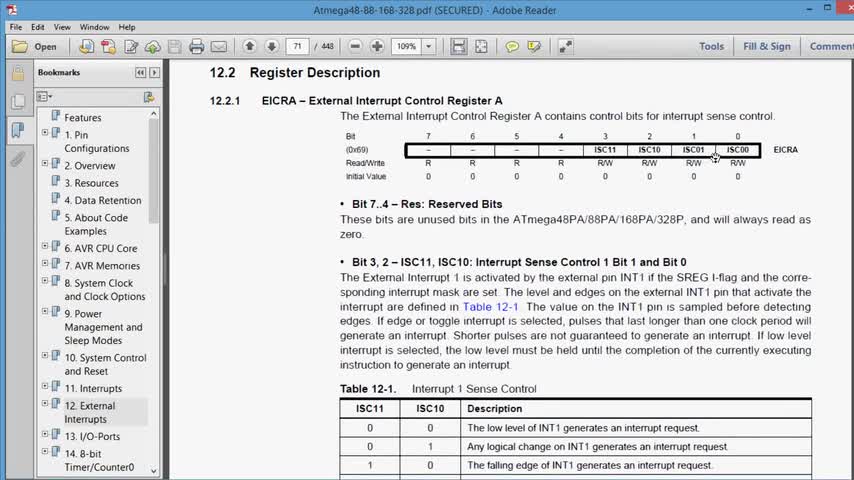
Task: Open the Fill & Sign pane
Action: point(766,46)
